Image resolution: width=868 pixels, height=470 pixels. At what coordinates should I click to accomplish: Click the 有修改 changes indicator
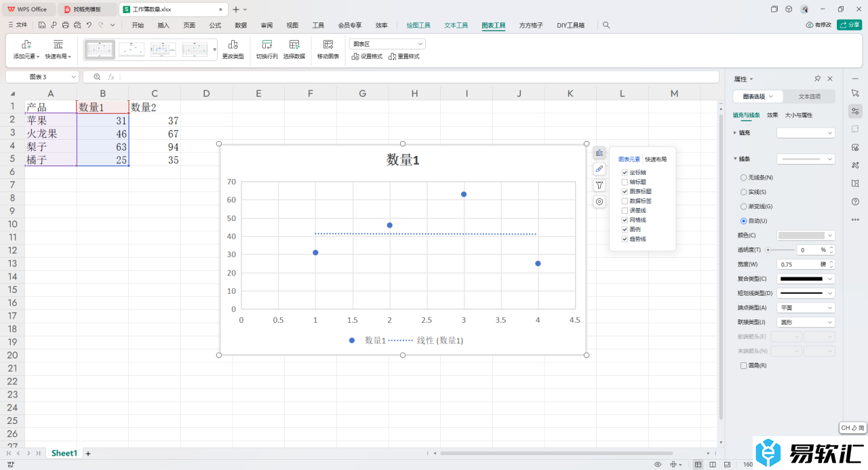pos(818,25)
